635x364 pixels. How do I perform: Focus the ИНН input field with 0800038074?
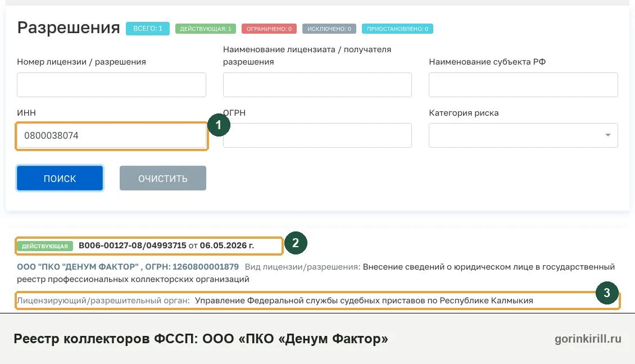(x=111, y=135)
